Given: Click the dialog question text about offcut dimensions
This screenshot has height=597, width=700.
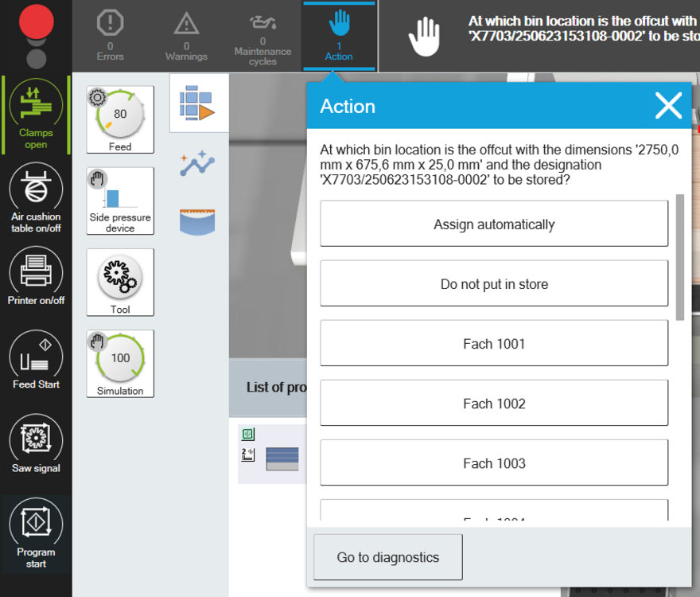Looking at the screenshot, I should (499, 165).
